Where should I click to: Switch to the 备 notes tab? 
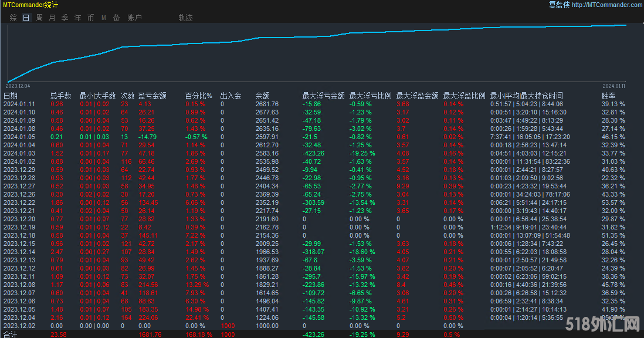[116, 18]
